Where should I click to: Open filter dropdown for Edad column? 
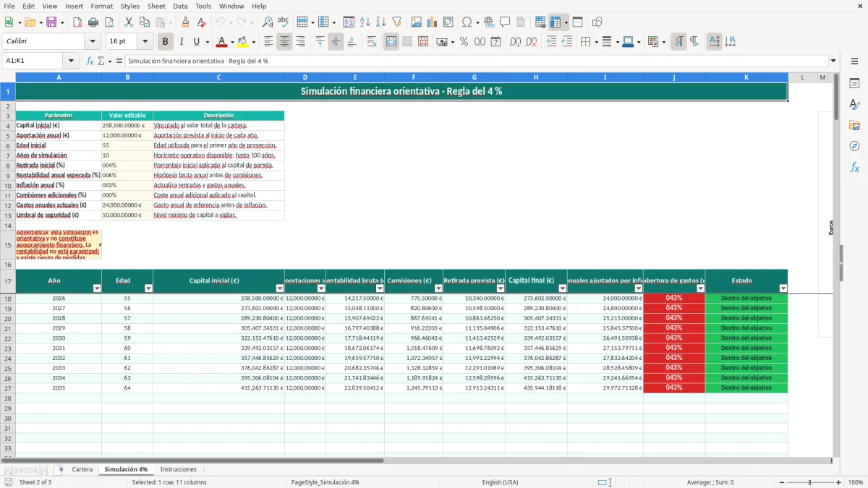click(x=148, y=288)
